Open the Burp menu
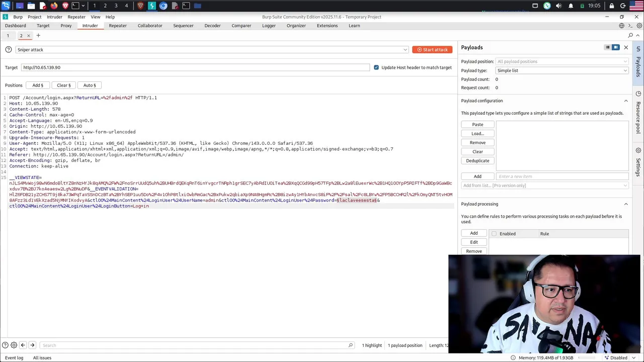Viewport: 644px width, 362px height. pyautogui.click(x=18, y=17)
